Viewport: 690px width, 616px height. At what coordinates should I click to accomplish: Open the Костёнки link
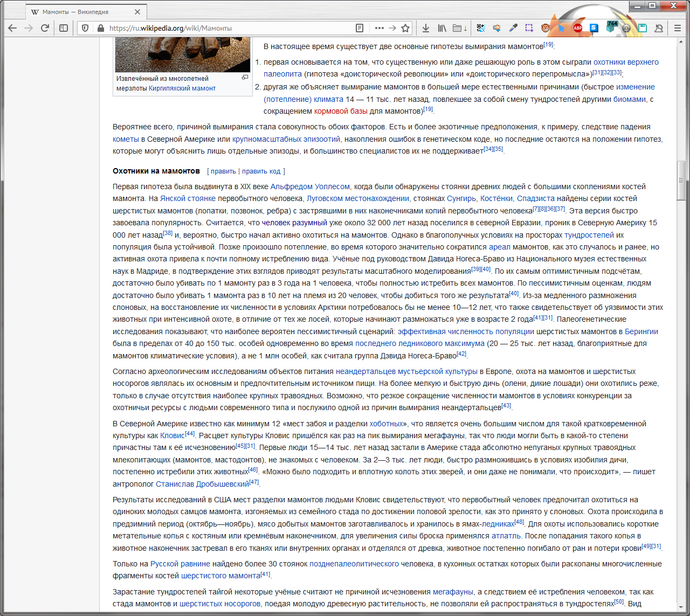496,198
